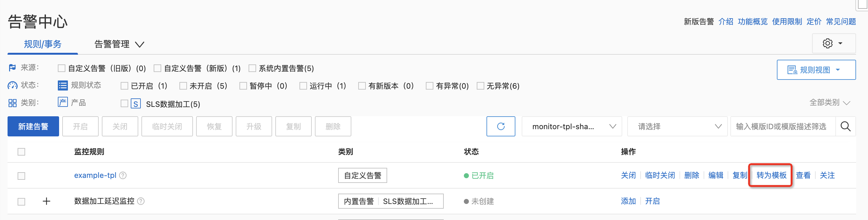Click the 升级 toolbar button
The image size is (868, 220).
[x=254, y=126]
